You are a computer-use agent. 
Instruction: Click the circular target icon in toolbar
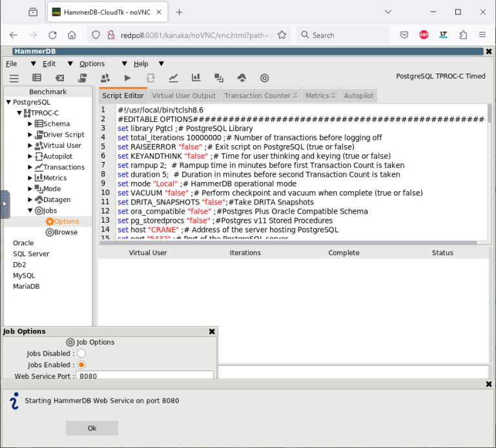coord(264,78)
